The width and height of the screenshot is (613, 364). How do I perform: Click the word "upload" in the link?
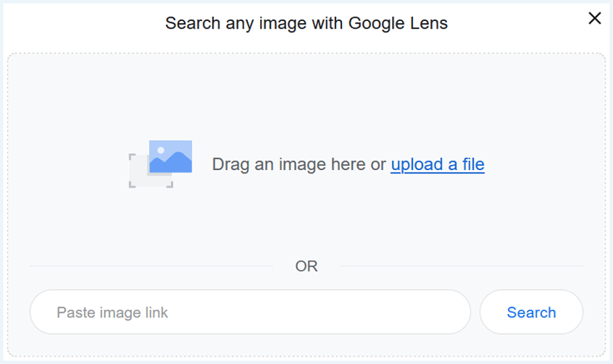point(417,164)
